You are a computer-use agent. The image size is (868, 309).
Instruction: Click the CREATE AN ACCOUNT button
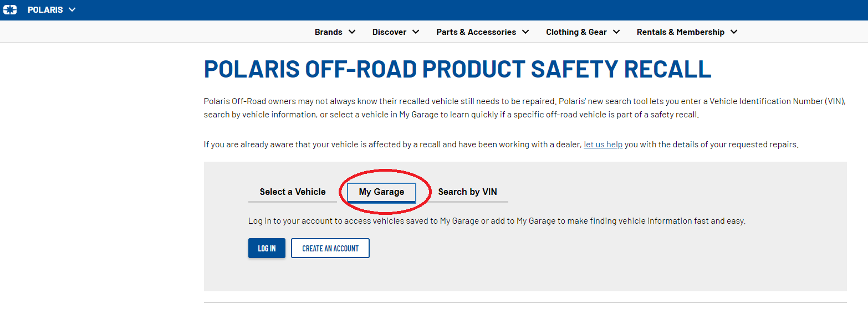(330, 248)
